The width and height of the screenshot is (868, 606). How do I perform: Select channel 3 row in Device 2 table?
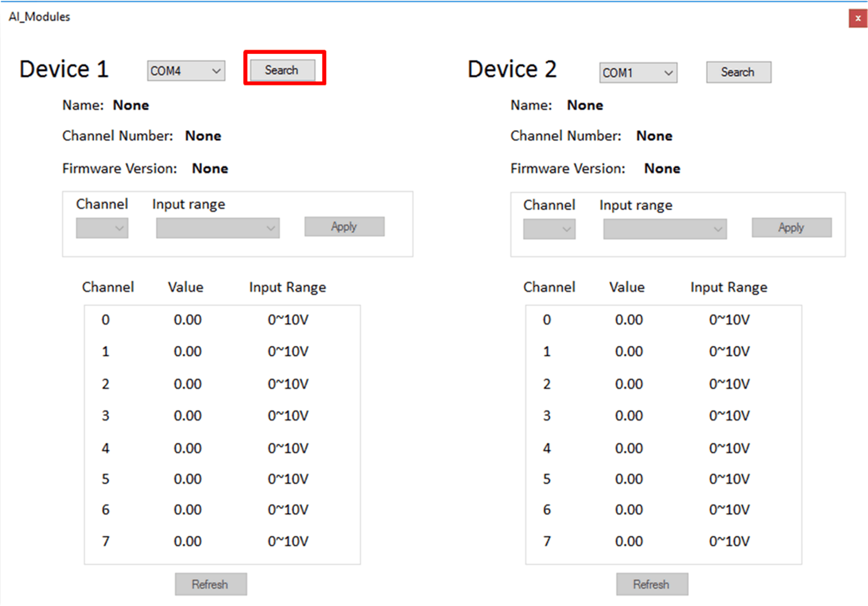tap(547, 416)
